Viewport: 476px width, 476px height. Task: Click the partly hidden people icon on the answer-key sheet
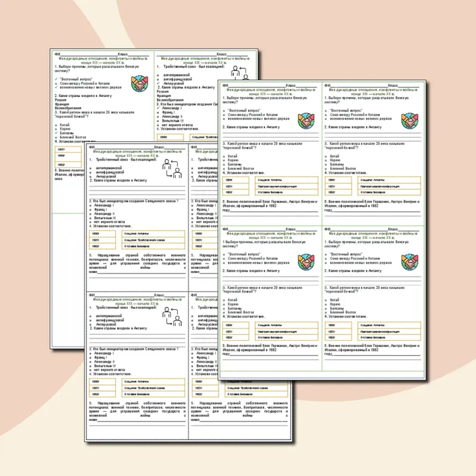coord(240,73)
